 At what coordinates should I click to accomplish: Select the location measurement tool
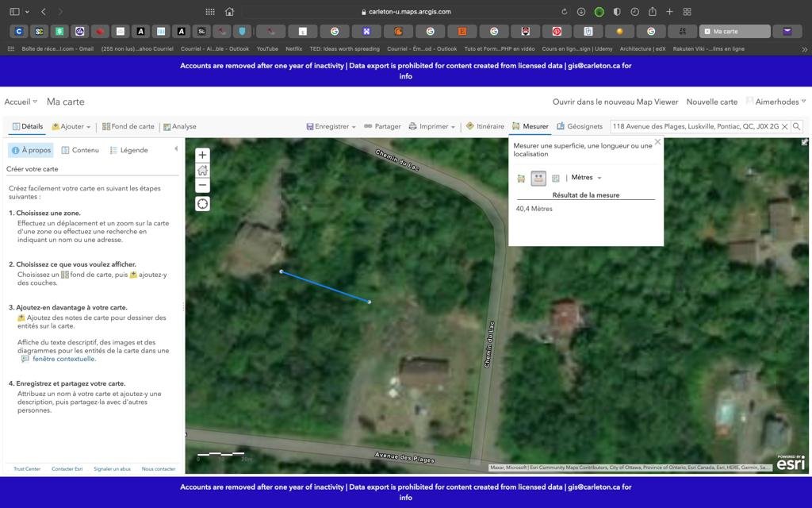[x=555, y=178]
